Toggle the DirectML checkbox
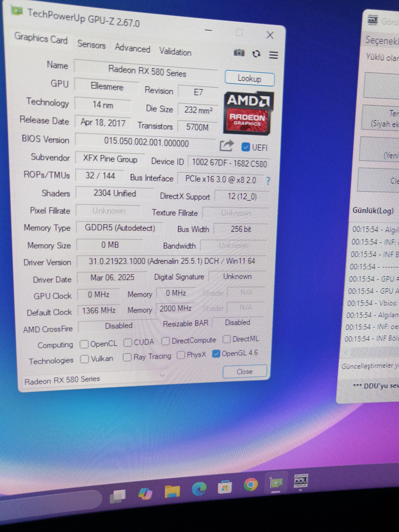Image resolution: width=399 pixels, height=532 pixels. click(226, 339)
